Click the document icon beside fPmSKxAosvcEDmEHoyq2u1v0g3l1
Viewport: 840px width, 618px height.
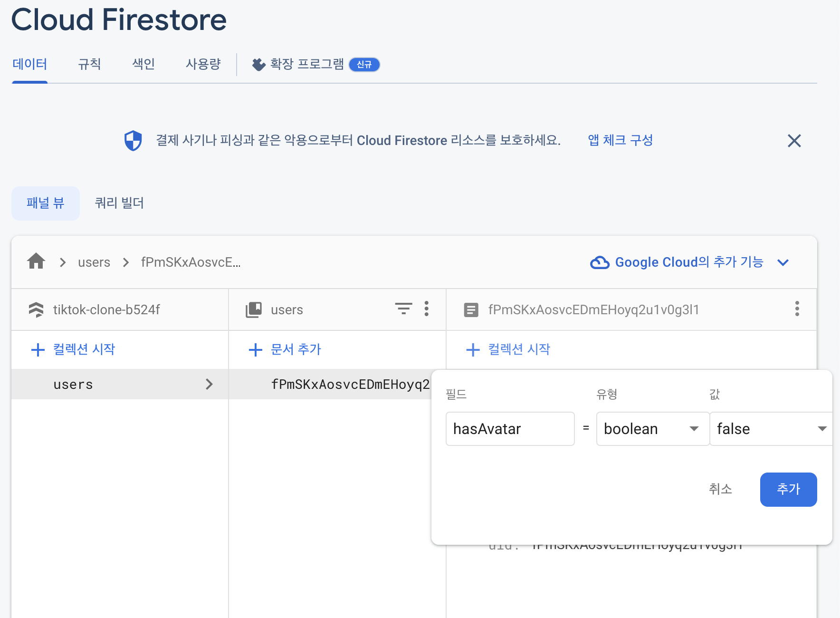click(x=471, y=310)
